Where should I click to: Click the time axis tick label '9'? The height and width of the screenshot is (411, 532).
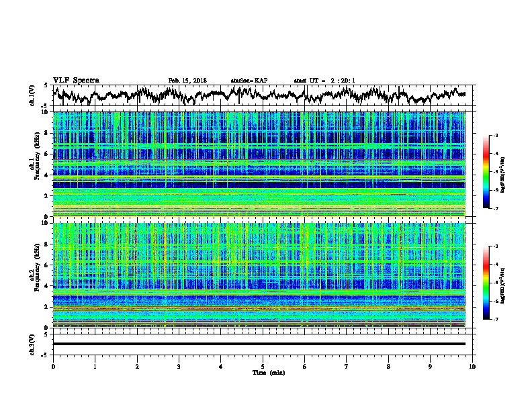[430, 367]
